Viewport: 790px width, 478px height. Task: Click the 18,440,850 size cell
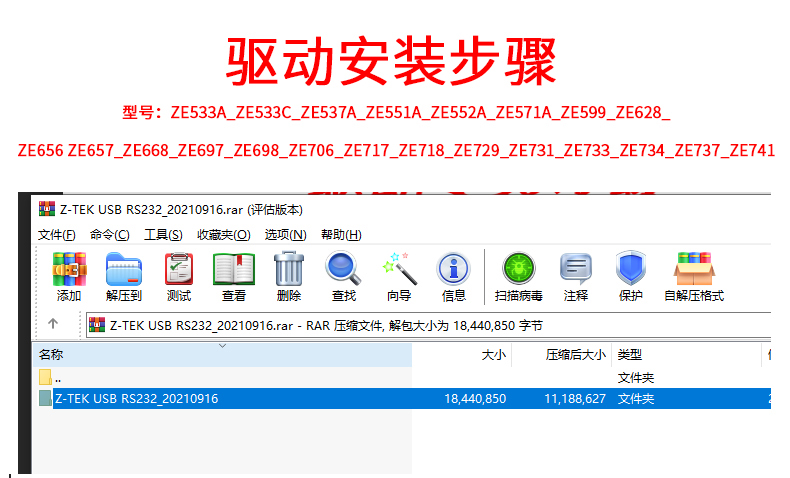tap(475, 399)
